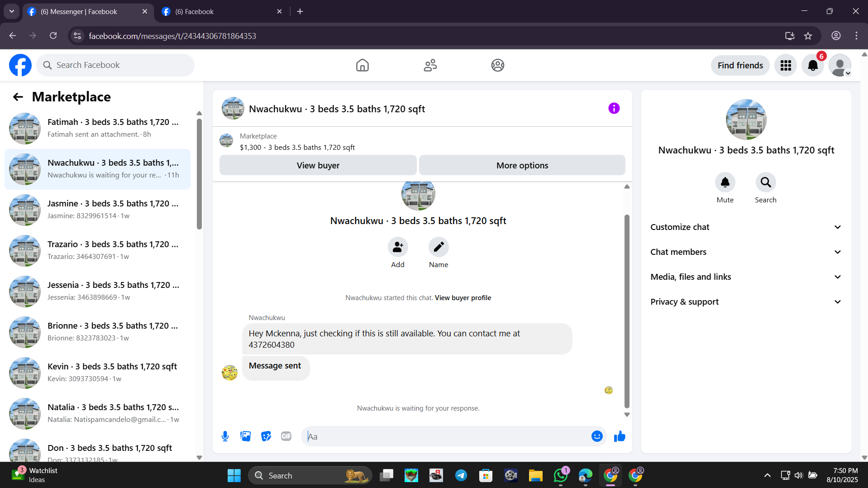Viewport: 868px width, 488px height.
Task: Switch to the (6) Facebook browser tab
Action: (222, 11)
